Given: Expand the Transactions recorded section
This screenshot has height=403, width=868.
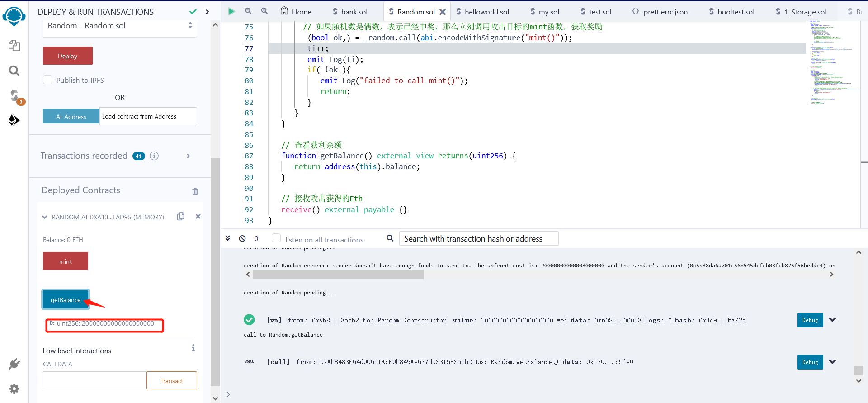Looking at the screenshot, I should pos(189,156).
